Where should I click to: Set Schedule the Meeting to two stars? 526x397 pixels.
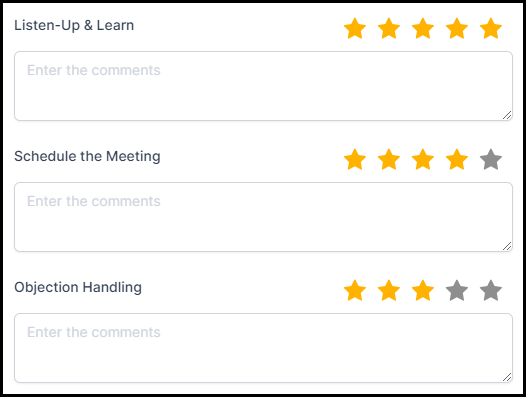[389, 159]
